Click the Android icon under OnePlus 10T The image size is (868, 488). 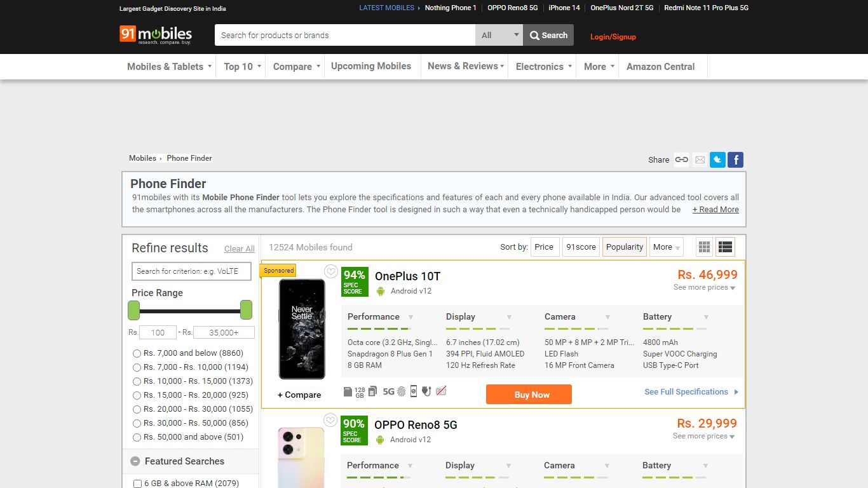tap(381, 291)
